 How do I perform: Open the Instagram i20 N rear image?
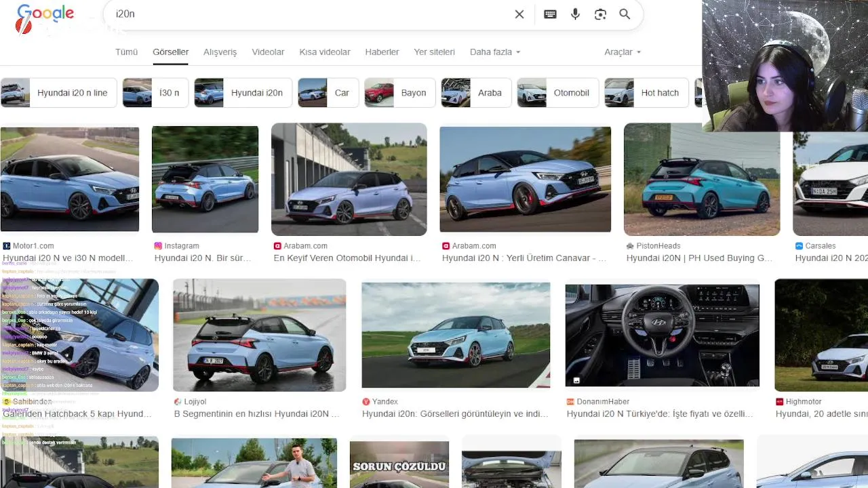205,179
